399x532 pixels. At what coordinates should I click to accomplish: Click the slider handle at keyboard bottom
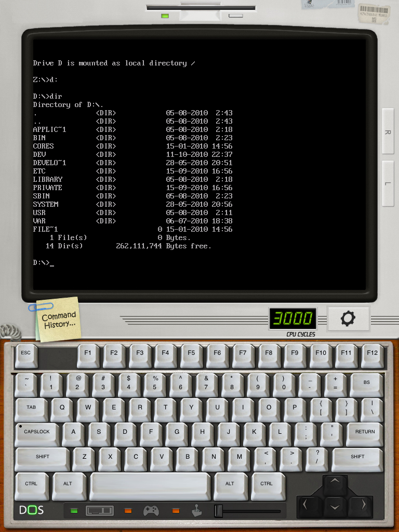(219, 511)
